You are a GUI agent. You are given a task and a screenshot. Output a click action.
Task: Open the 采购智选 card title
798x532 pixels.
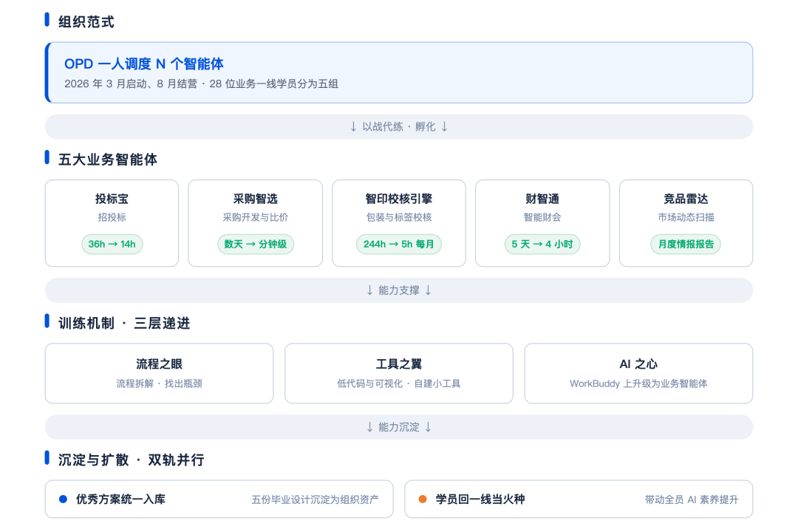[255, 199]
